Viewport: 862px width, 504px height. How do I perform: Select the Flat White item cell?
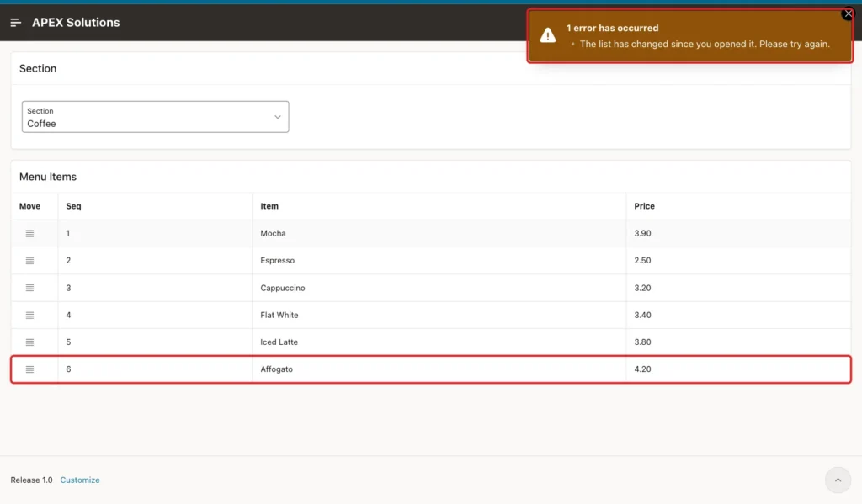(x=439, y=315)
